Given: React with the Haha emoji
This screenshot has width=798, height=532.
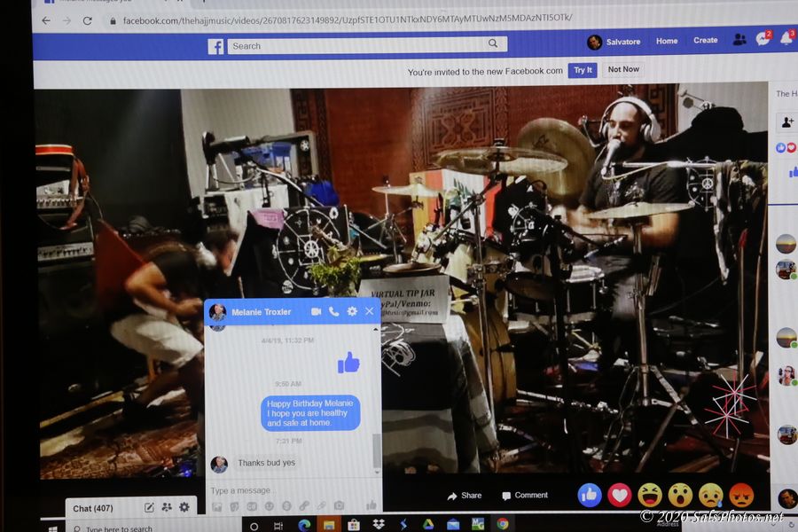Looking at the screenshot, I should 650,495.
